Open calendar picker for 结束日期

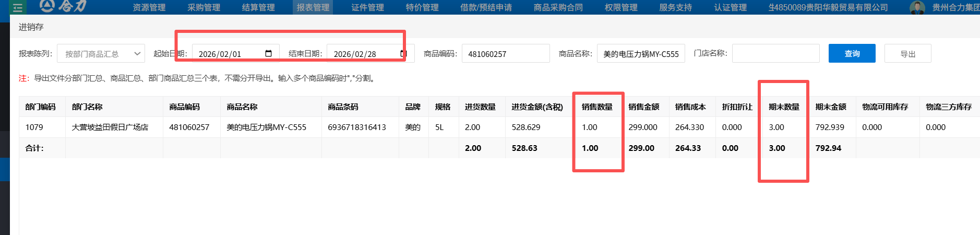point(403,54)
